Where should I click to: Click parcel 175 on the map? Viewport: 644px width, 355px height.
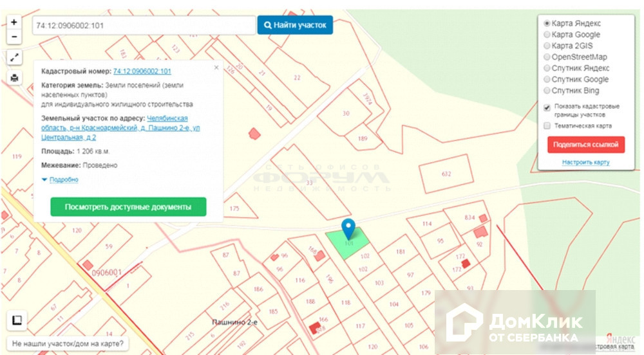(x=234, y=208)
